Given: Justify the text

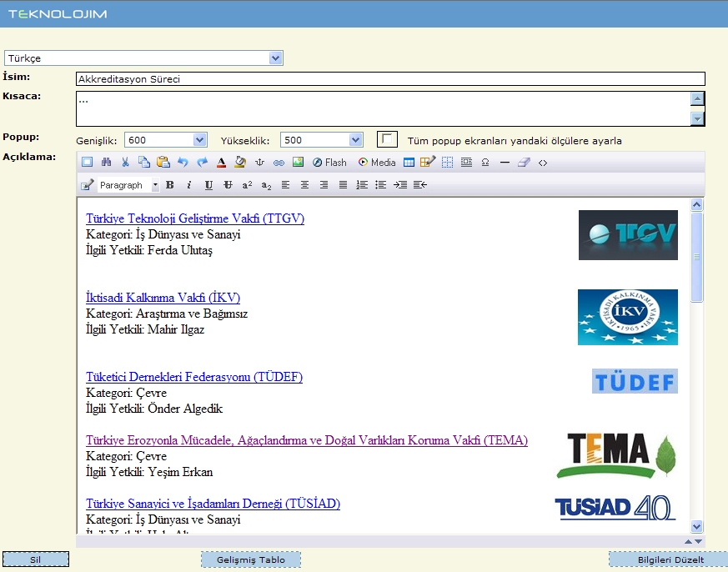Looking at the screenshot, I should (x=343, y=185).
